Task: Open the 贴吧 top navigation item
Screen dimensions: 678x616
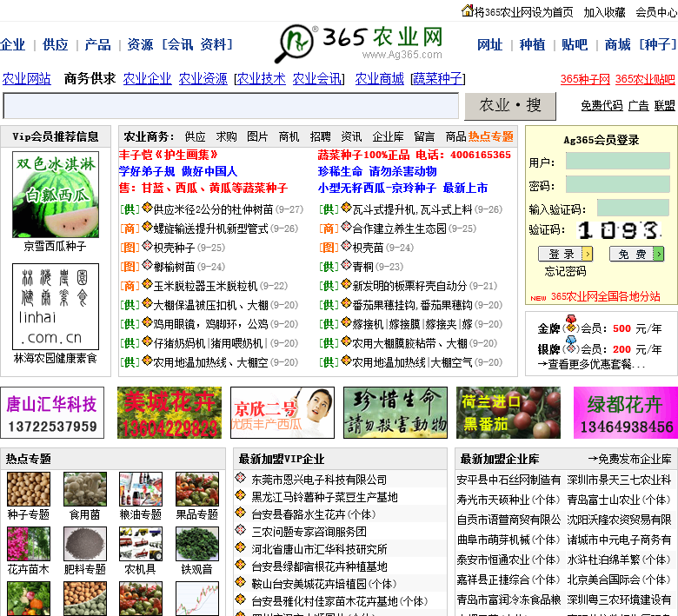Action: pyautogui.click(x=575, y=44)
